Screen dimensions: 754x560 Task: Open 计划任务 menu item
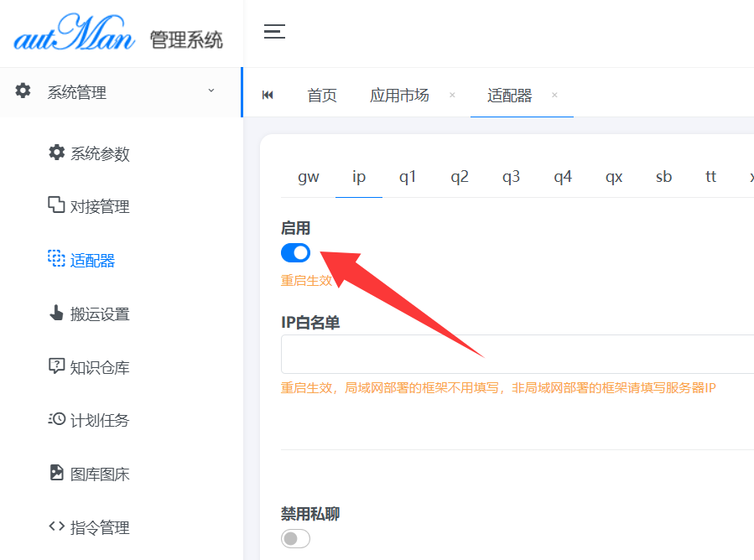point(100,421)
